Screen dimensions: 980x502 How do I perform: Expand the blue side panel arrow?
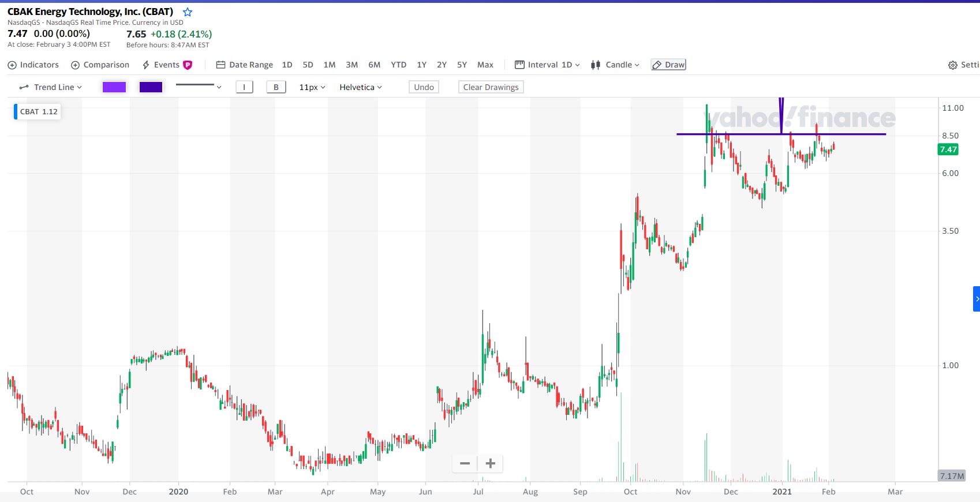[x=977, y=299]
